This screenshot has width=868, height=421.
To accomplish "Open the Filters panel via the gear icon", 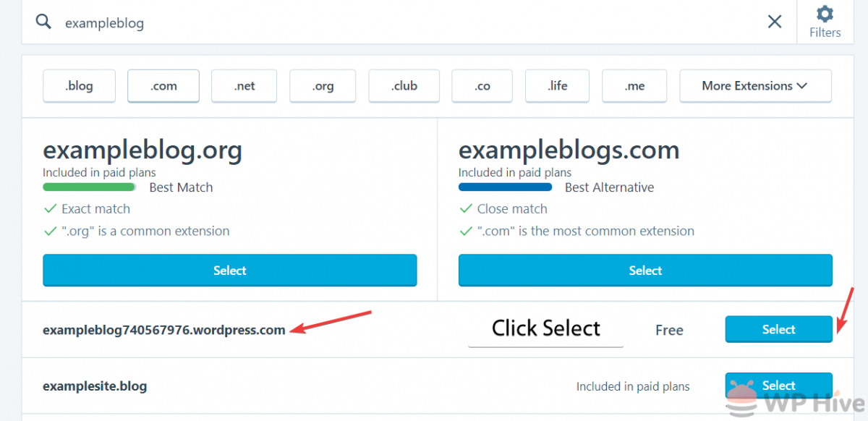I will tap(825, 16).
